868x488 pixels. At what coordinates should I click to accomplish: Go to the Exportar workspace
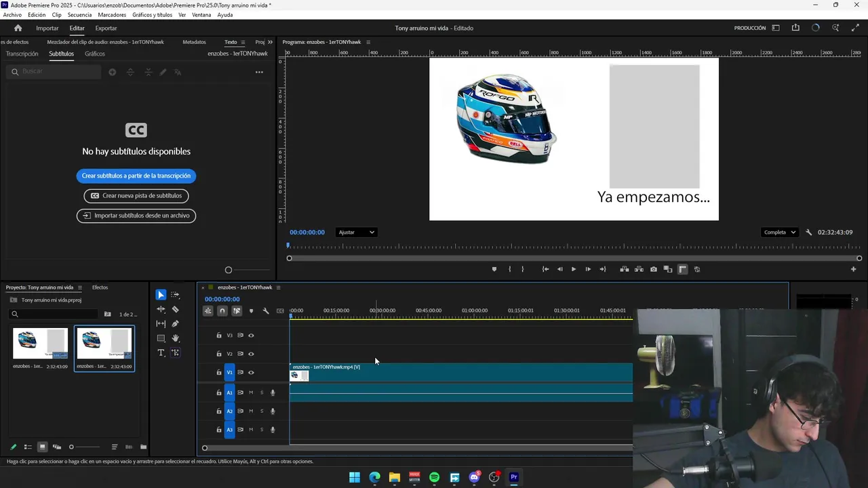106,28
